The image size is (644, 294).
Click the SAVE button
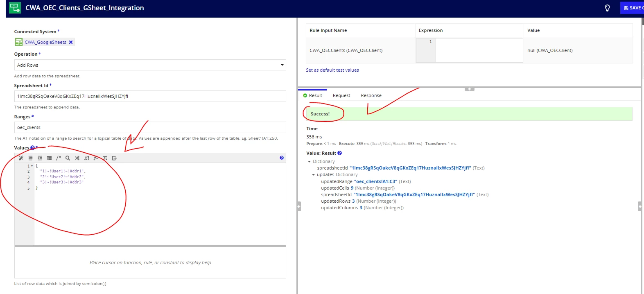(633, 8)
